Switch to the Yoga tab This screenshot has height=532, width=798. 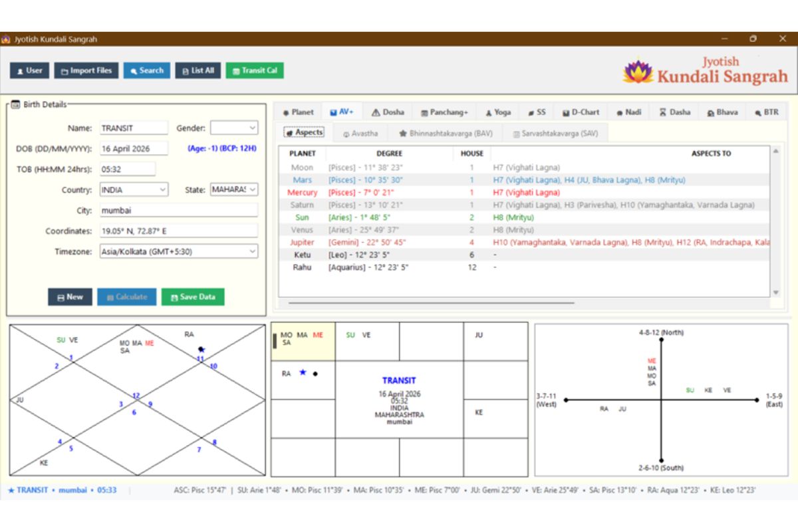498,112
